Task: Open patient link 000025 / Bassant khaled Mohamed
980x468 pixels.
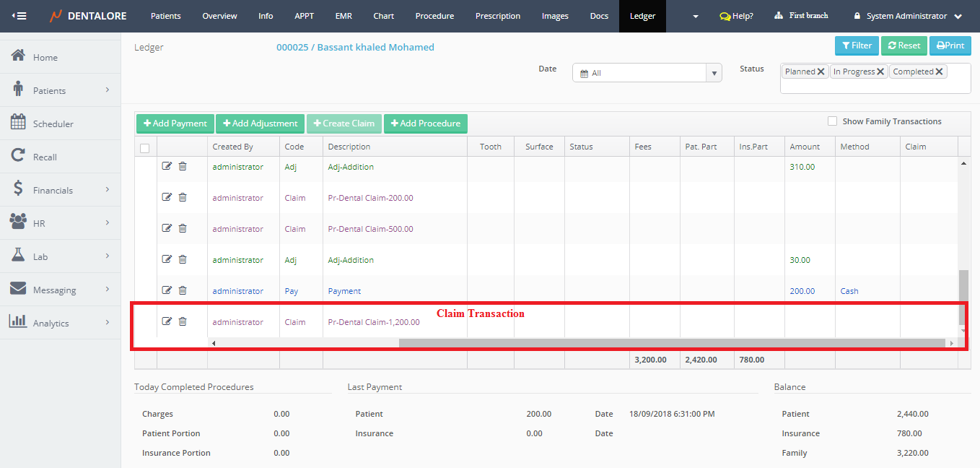Action: [355, 47]
